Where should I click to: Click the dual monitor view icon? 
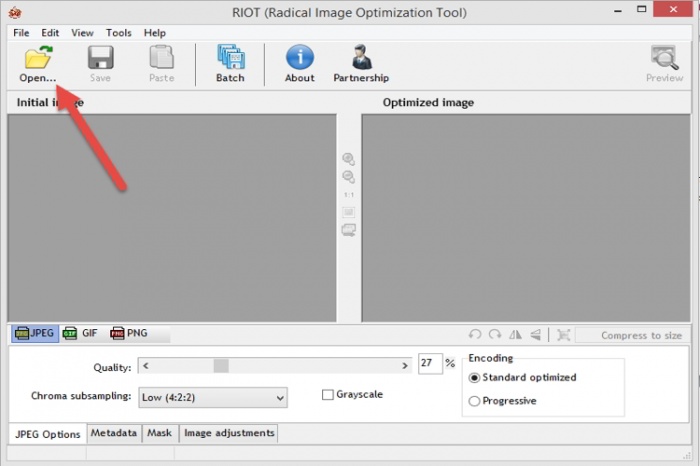349,230
